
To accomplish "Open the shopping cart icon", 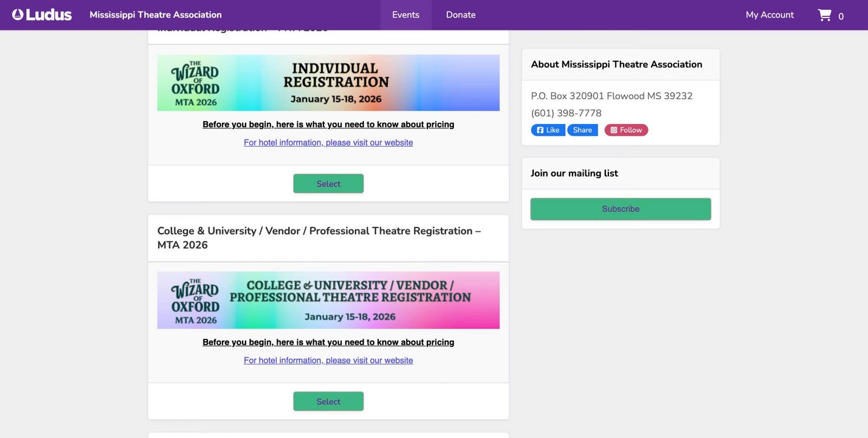I will click(x=824, y=15).
